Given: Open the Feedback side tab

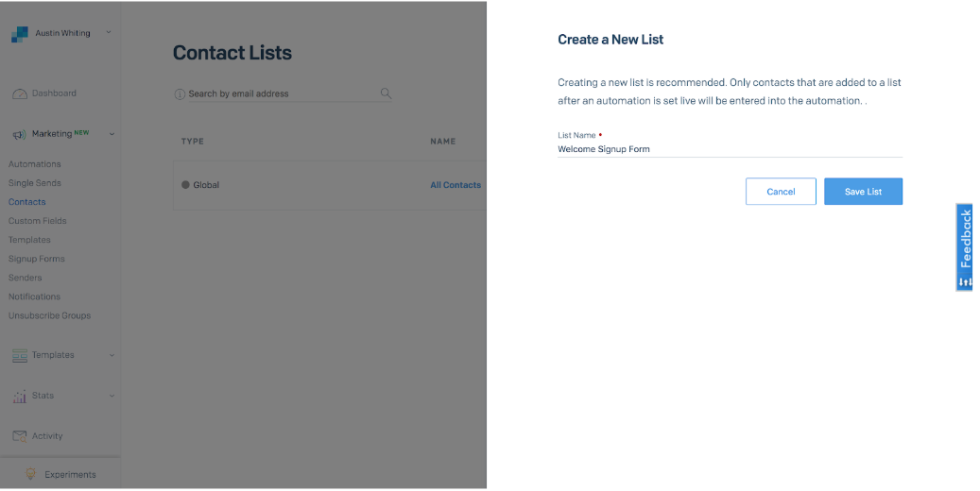Looking at the screenshot, I should tap(965, 247).
